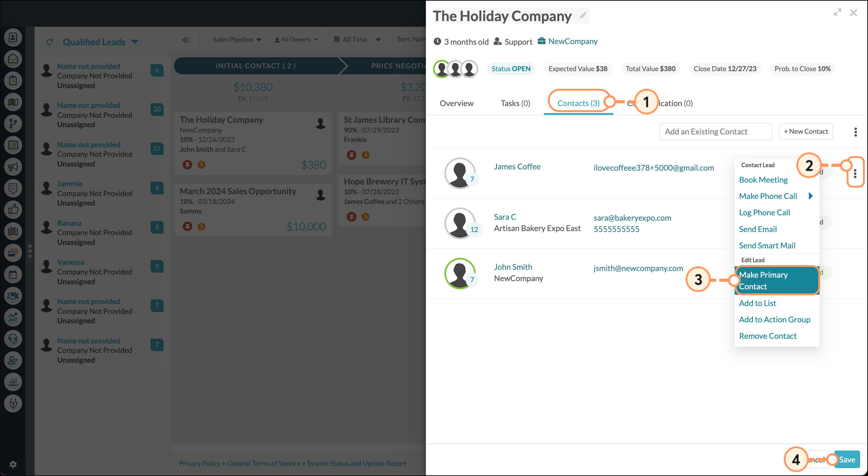
Task: Click James Coffee avatar thumbnail
Action: pyautogui.click(x=460, y=173)
